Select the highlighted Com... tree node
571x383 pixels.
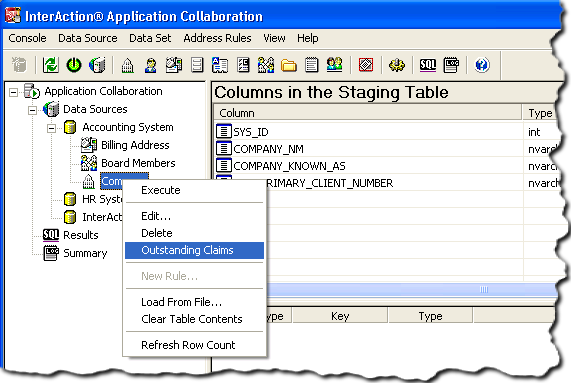[111, 181]
